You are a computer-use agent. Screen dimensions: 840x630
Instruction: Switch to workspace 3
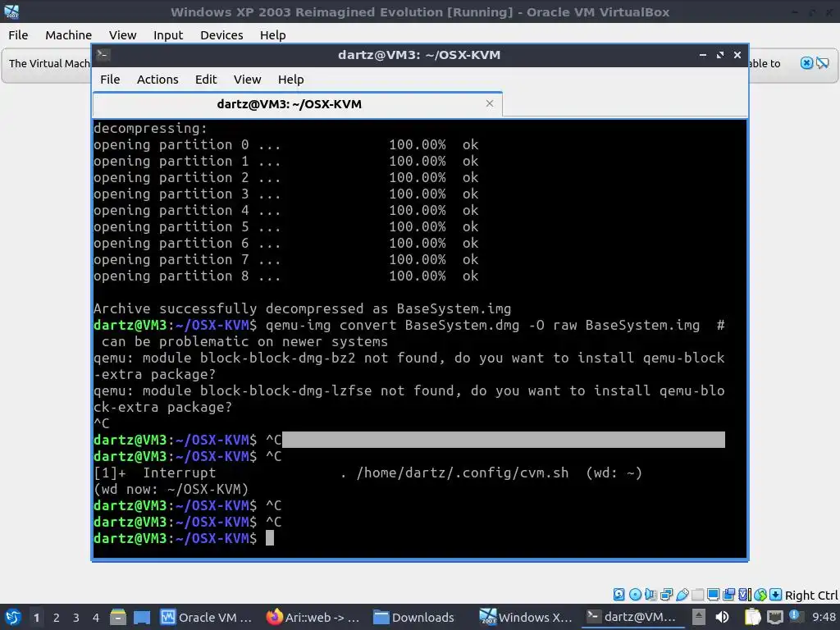(76, 617)
